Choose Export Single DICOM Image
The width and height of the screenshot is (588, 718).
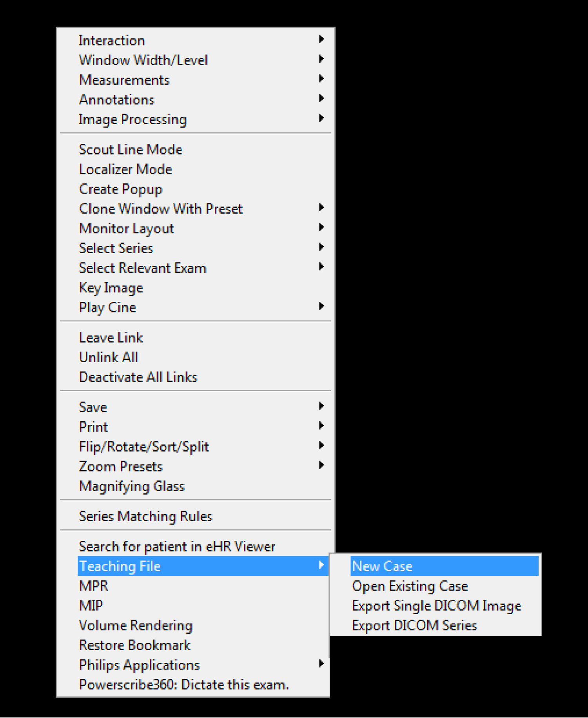[x=436, y=606]
